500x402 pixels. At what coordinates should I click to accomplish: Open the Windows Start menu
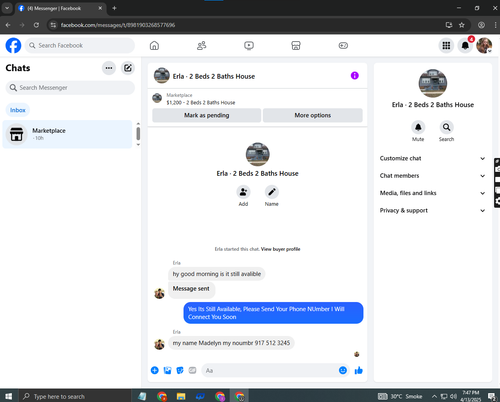[x=9, y=396]
